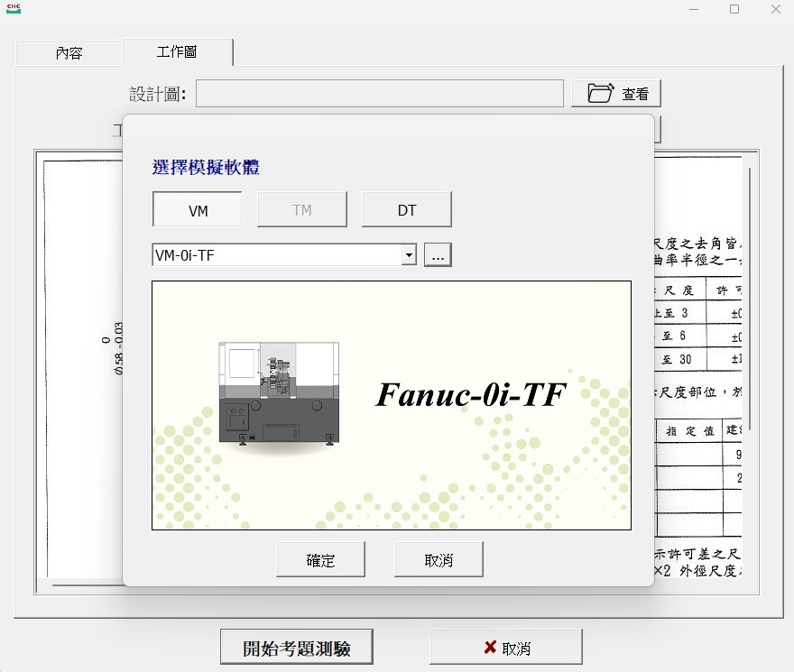Click the 指定值 table header
Screen dimensions: 794x672
pos(689,431)
